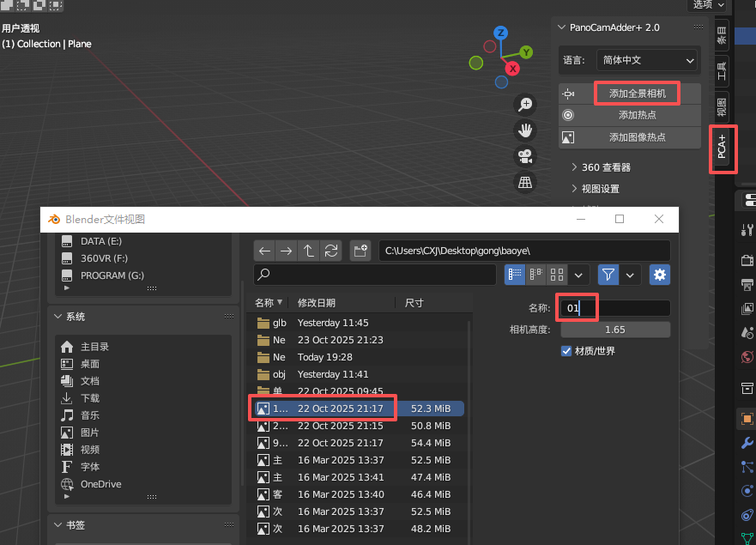The image size is (756, 545).
Task: Click refresh file list icon
Action: pyautogui.click(x=330, y=251)
